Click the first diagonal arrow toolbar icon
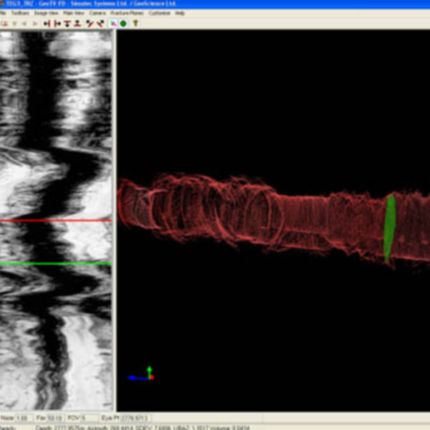Image resolution: width=430 pixels, height=430 pixels. click(90, 23)
